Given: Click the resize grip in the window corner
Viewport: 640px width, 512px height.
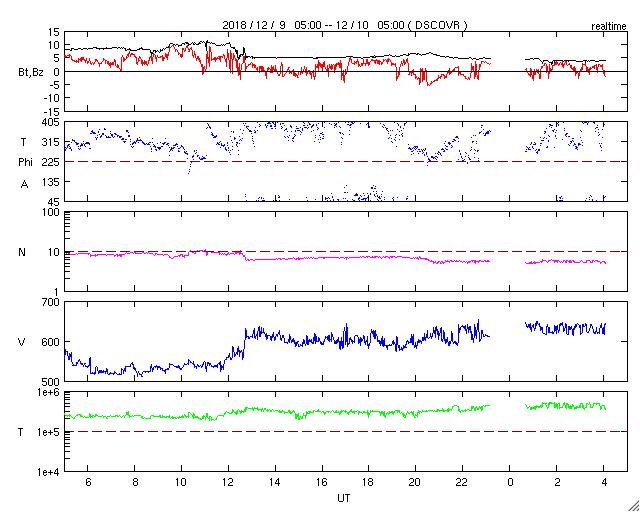Looking at the screenshot, I should pyautogui.click(x=634, y=506).
